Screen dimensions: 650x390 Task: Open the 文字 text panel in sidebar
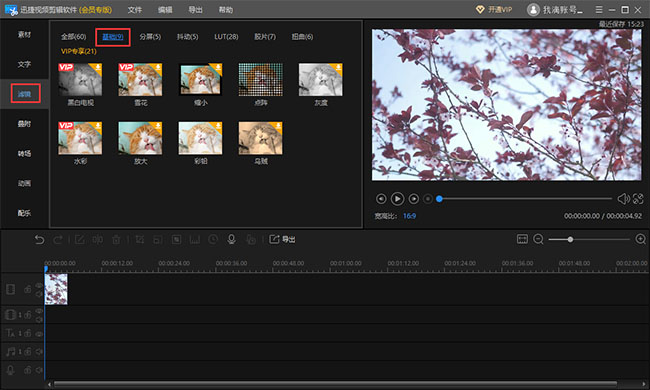pos(24,64)
